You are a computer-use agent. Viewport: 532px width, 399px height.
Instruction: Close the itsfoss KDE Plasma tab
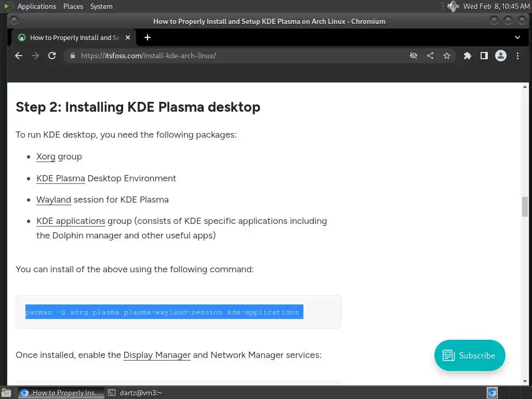point(128,37)
